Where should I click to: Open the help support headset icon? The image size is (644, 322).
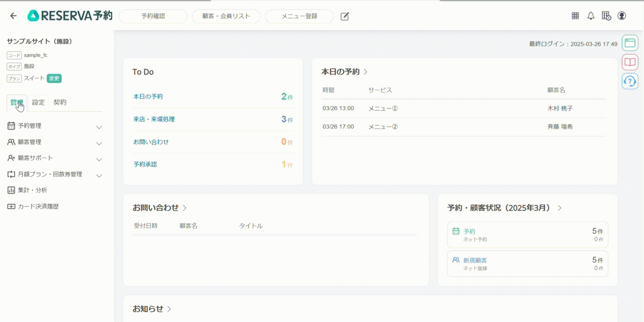[x=630, y=81]
